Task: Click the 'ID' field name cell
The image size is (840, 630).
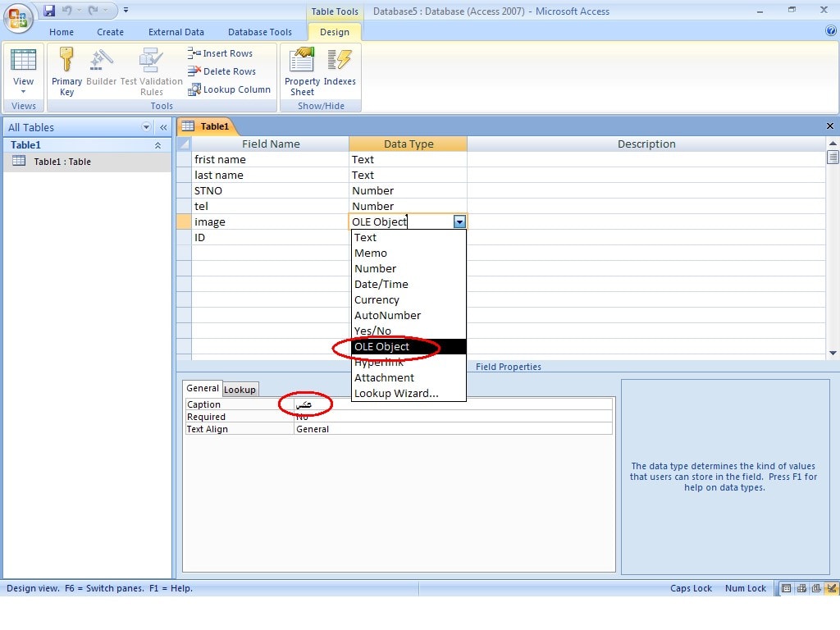Action: 270,237
